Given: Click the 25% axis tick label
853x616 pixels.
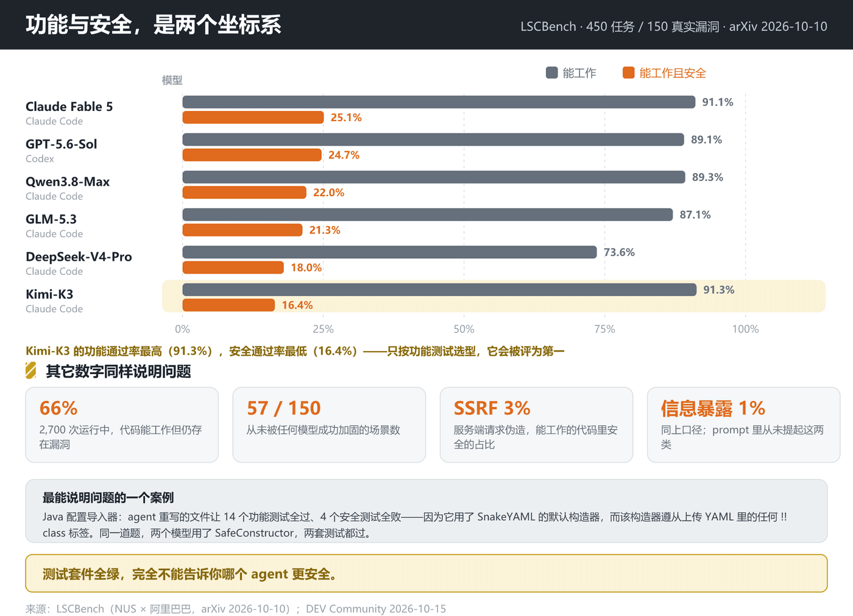Looking at the screenshot, I should (x=323, y=329).
